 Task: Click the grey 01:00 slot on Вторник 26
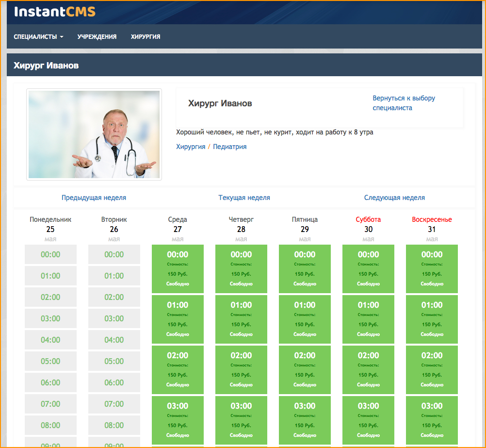114,276
